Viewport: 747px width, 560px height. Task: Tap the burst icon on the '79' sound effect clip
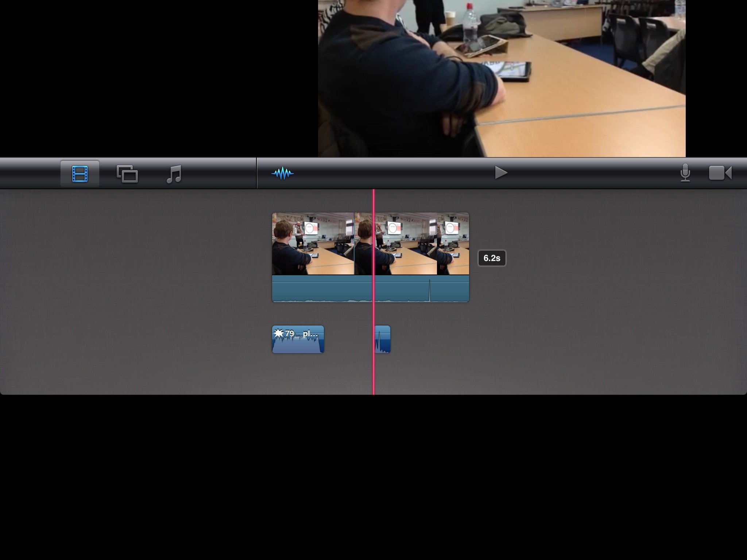[279, 332]
